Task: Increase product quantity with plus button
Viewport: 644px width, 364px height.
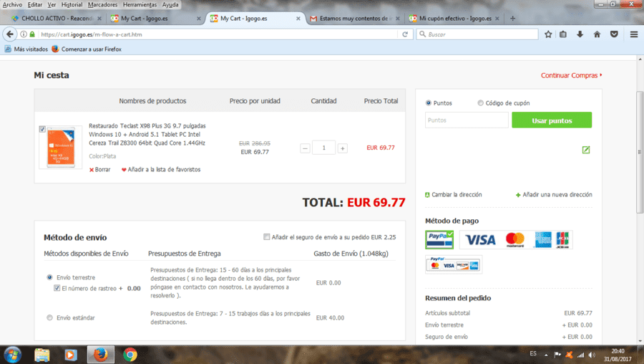Action: (343, 148)
